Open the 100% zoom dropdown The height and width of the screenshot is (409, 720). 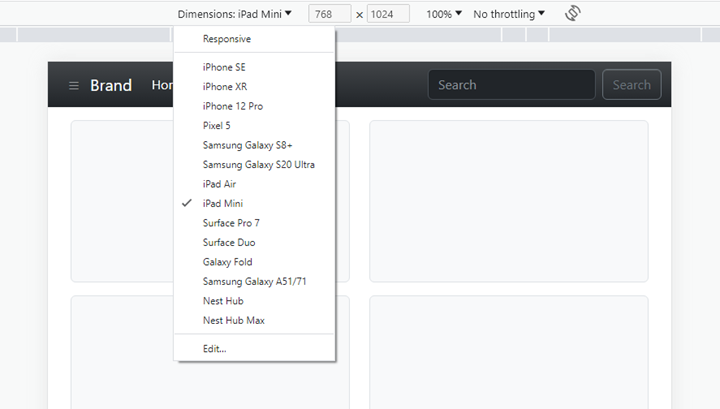click(x=444, y=14)
